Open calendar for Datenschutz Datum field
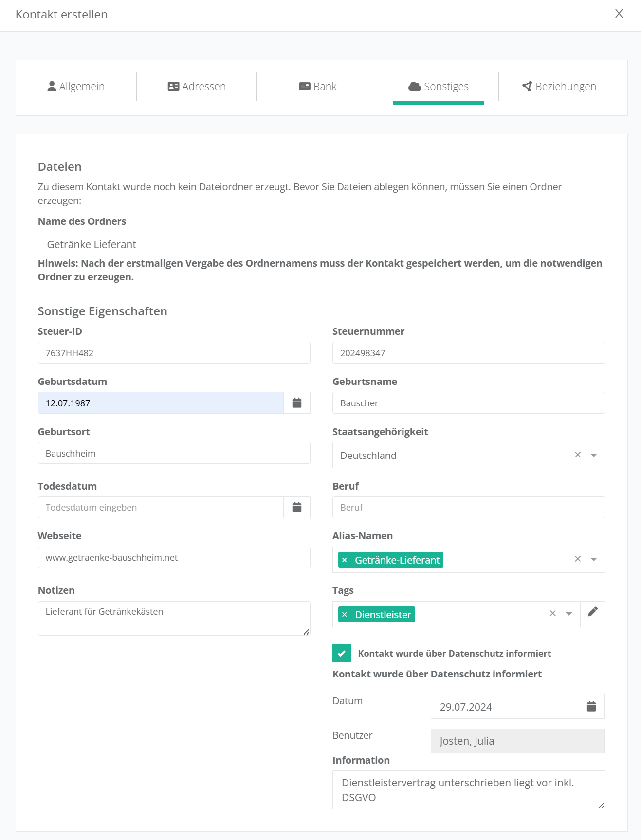 coord(591,707)
